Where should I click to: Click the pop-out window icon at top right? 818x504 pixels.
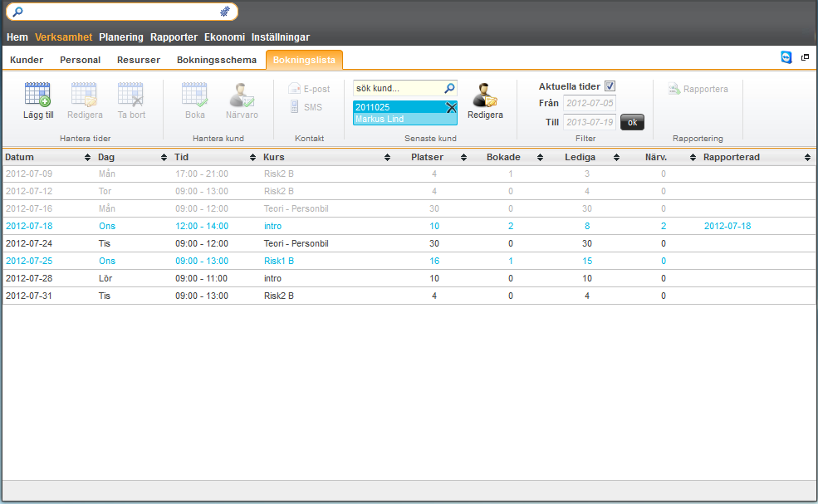click(x=805, y=57)
